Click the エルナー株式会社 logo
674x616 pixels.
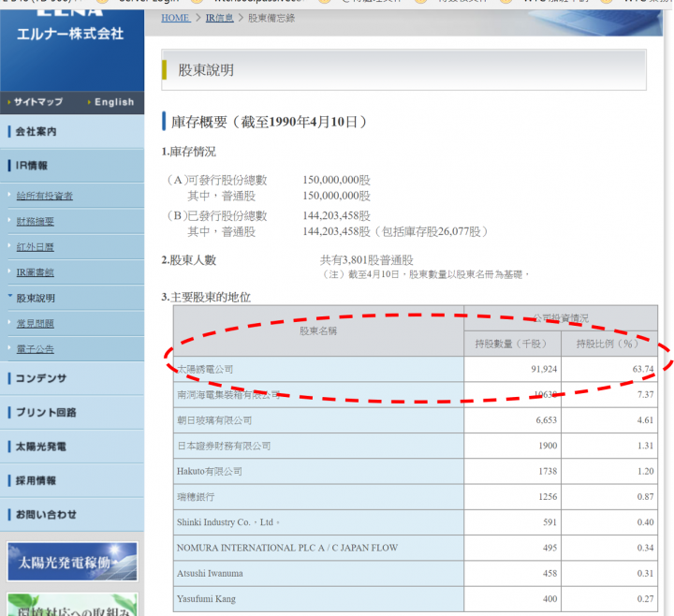(x=70, y=34)
